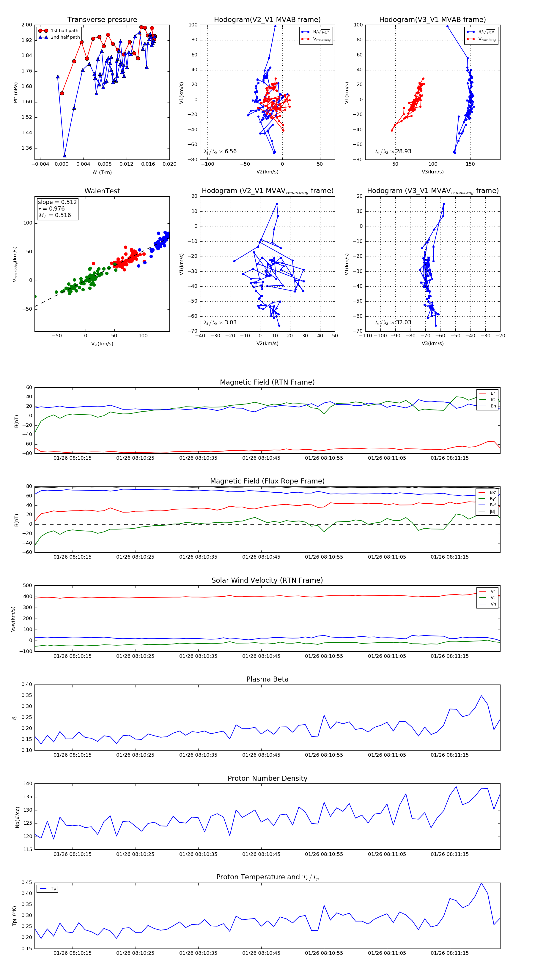
Task: Click the 'Solar Wind Velocity (RTN Frame)' title
Action: pos(267,580)
